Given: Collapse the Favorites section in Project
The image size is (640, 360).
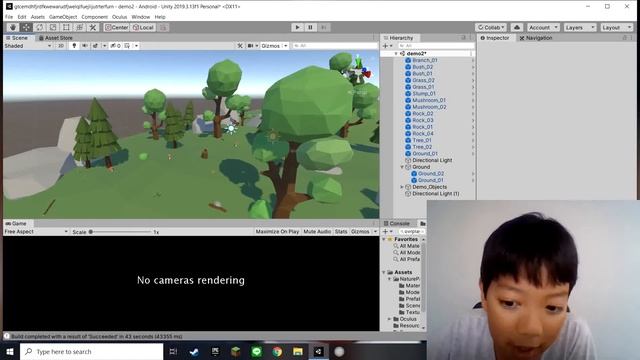Looking at the screenshot, I should [384, 239].
